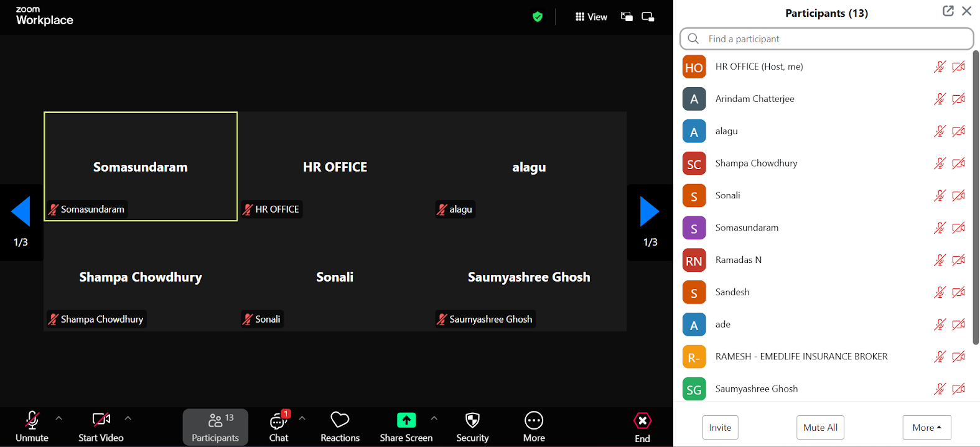Screen dimensions: 980x447
Task: Open the More options ellipsis icon
Action: 534,421
